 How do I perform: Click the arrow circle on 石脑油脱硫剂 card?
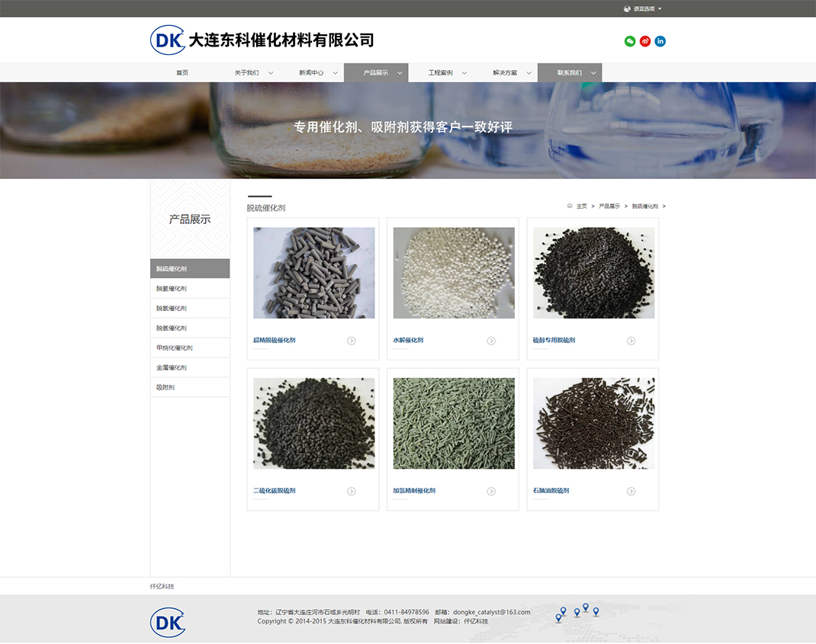point(631,491)
